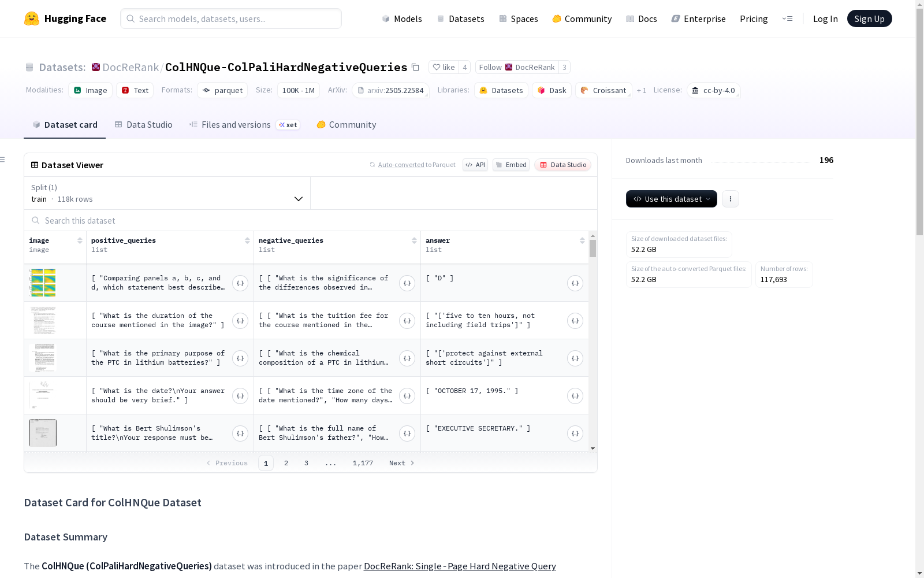The height and width of the screenshot is (578, 924).
Task: Expand JSON for 'primary purpose of the PTC' query
Action: [x=240, y=358]
